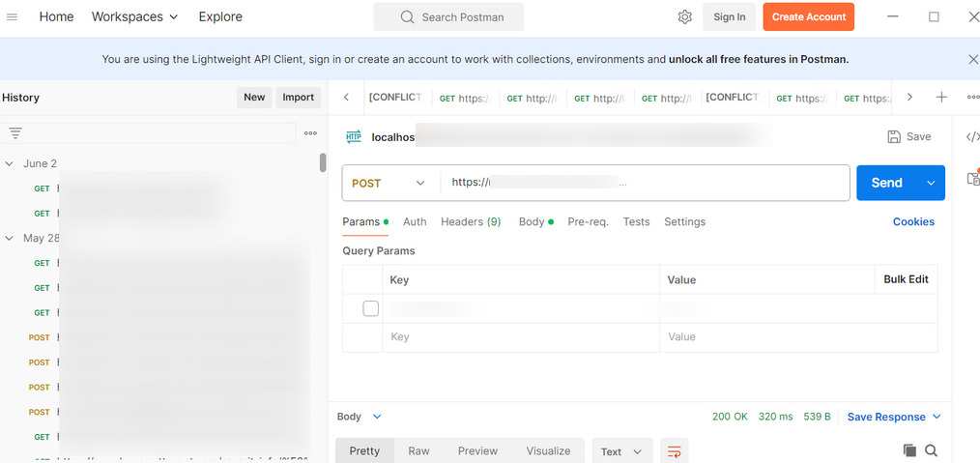980x463 pixels.
Task: Select the Pretty response view
Action: coord(365,451)
